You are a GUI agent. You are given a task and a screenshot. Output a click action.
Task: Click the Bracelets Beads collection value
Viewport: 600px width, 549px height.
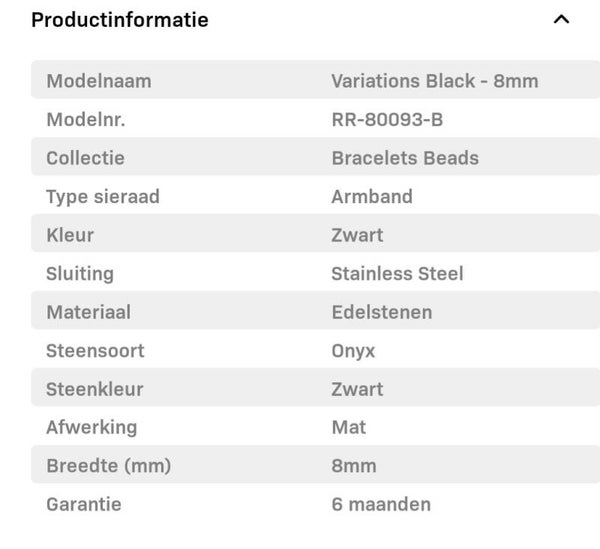pos(405,158)
